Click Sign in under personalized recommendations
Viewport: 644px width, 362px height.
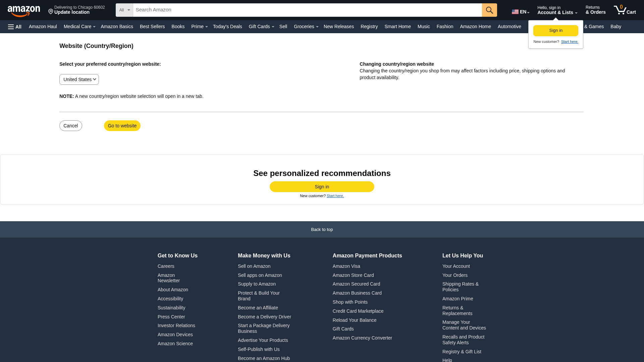point(322,187)
